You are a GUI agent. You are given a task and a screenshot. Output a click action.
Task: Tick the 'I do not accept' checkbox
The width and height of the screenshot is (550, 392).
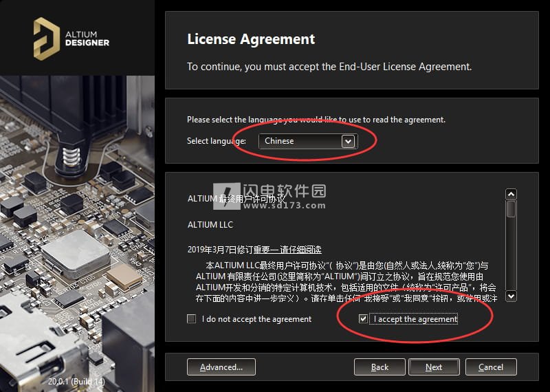coord(192,318)
